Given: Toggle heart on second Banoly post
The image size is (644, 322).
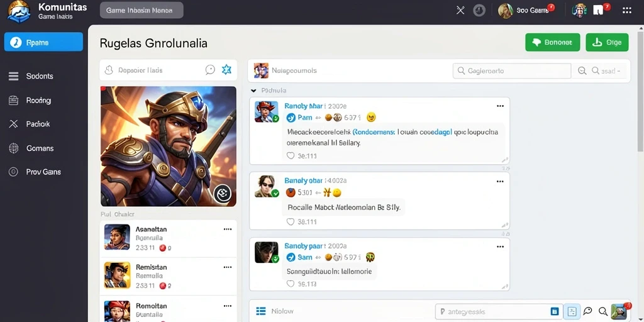Looking at the screenshot, I should click(291, 222).
